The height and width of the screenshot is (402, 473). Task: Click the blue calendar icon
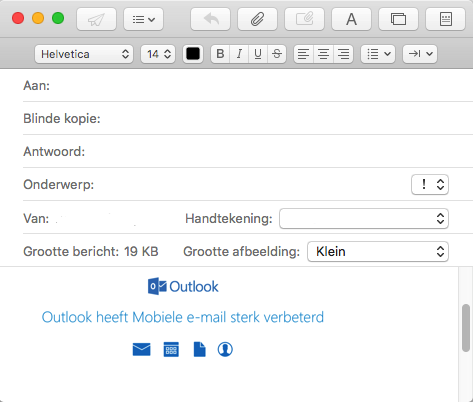click(171, 349)
